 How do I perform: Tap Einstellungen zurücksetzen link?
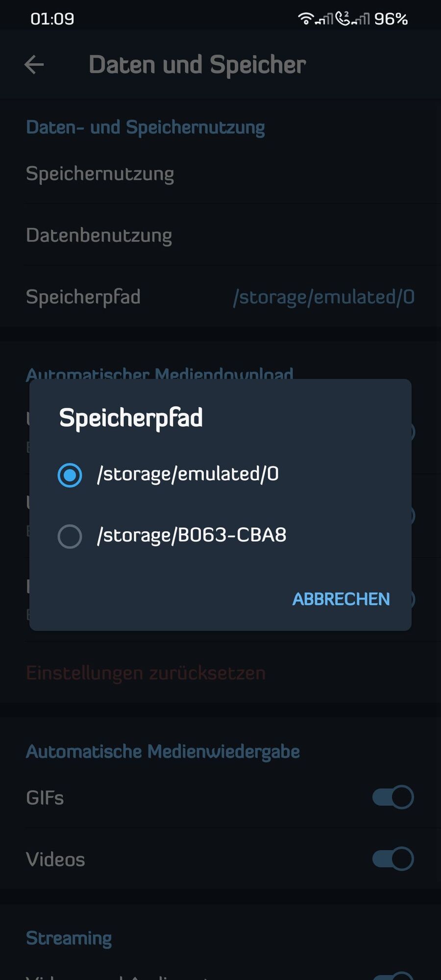click(146, 673)
